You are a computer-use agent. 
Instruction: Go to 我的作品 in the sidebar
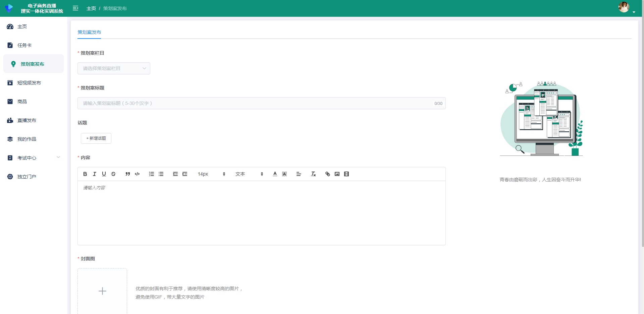[x=27, y=139]
